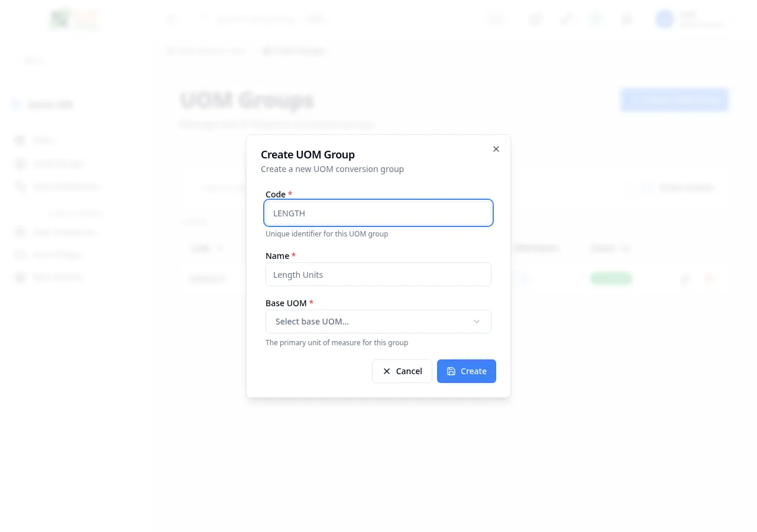Navigate using the UOM Groups breadcrumb
Viewport: 757px width, 532px height.
point(294,51)
